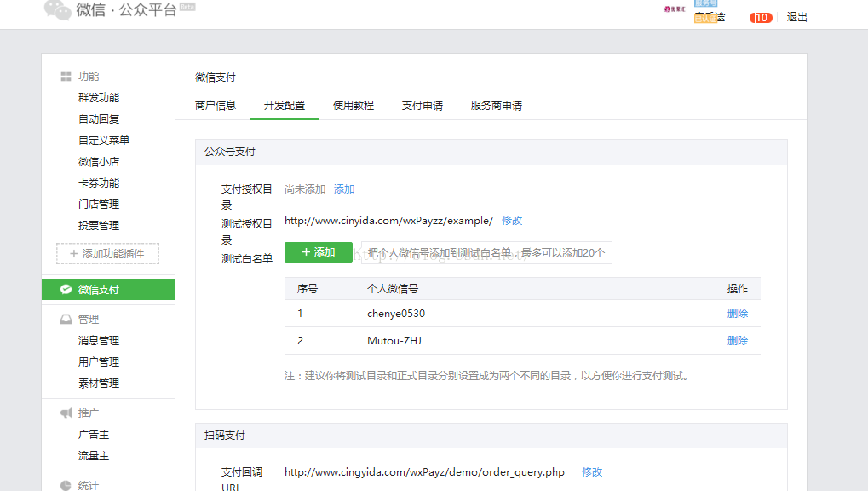Click 添加 link for 支付授权目录
This screenshot has width=868, height=491.
(x=344, y=189)
